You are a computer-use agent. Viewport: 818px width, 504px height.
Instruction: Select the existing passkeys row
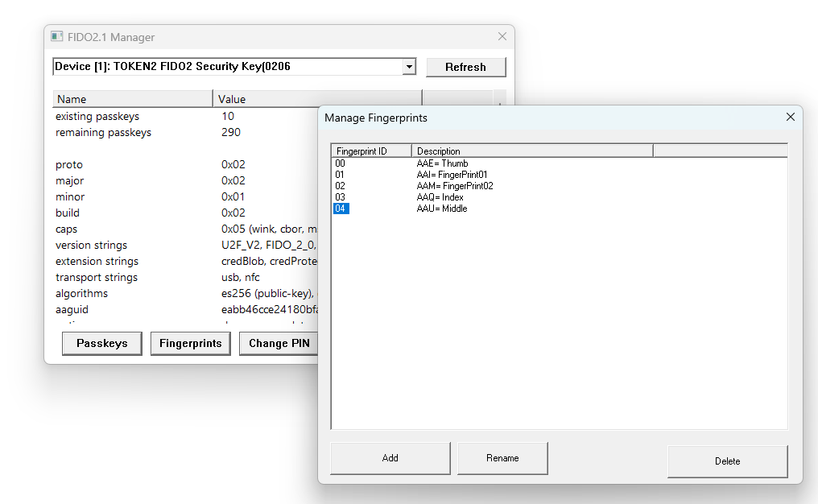pyautogui.click(x=121, y=116)
